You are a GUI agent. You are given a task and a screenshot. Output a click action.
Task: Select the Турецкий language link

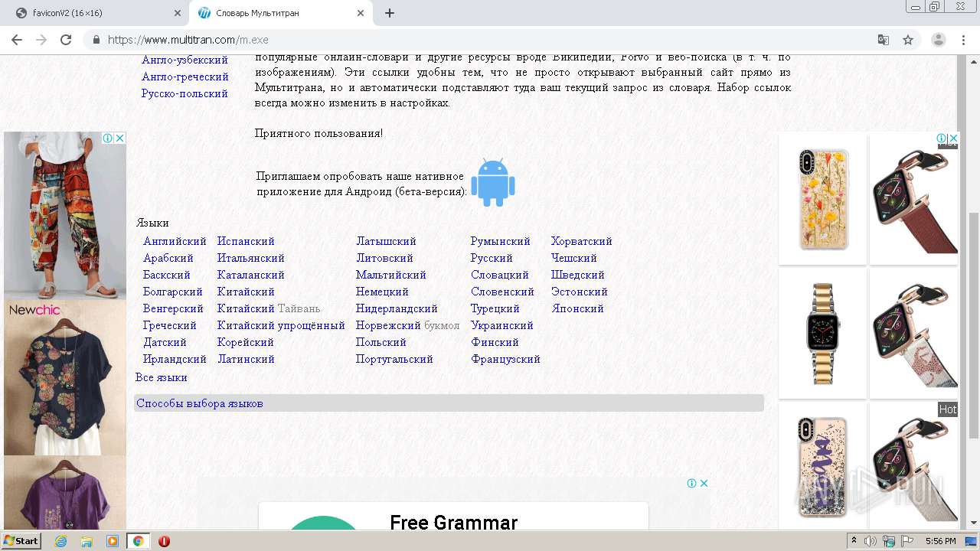495,308
